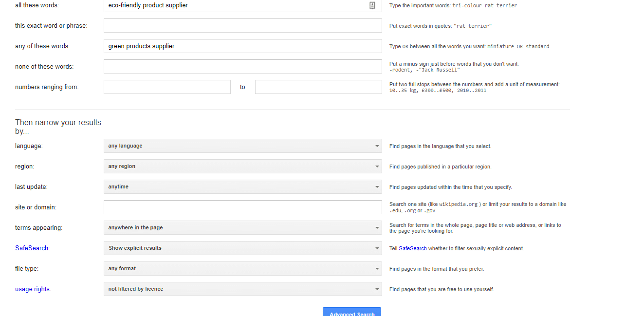Open the file type dropdown
This screenshot has width=644, height=316.
point(242,269)
